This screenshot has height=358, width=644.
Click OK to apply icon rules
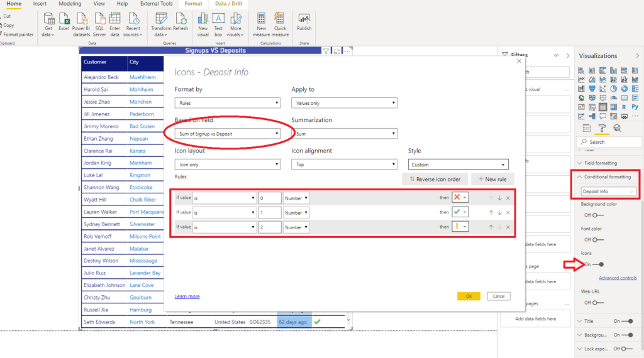point(469,296)
